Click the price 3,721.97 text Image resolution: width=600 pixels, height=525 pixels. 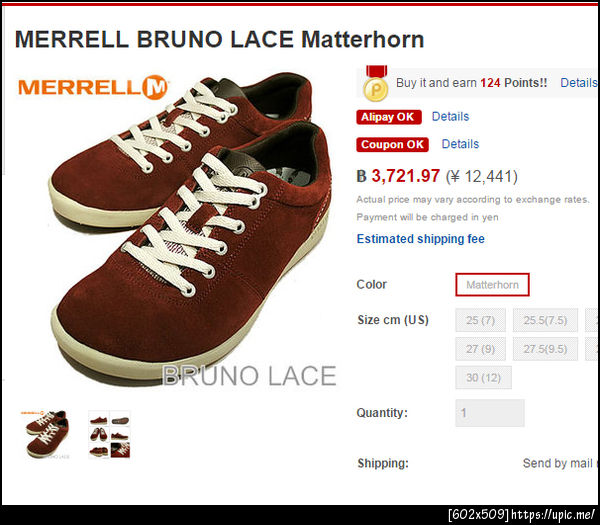(405, 176)
